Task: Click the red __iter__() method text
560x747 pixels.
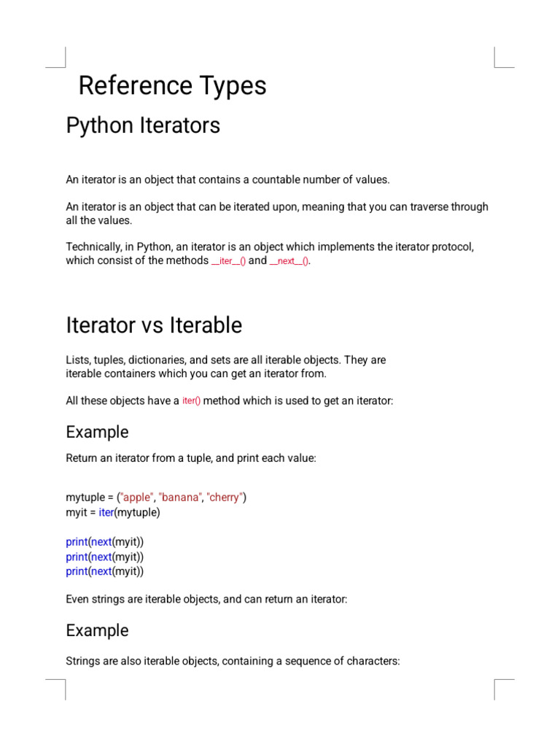Action: [x=228, y=261]
